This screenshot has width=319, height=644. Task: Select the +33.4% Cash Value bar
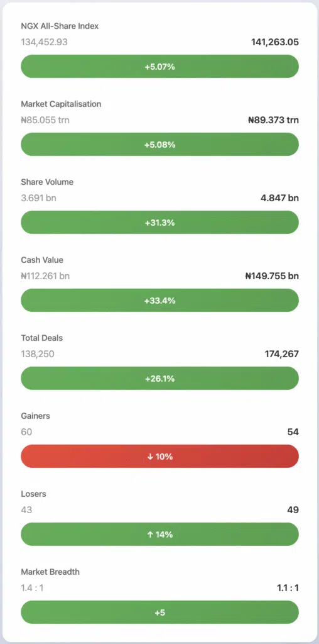tap(159, 301)
